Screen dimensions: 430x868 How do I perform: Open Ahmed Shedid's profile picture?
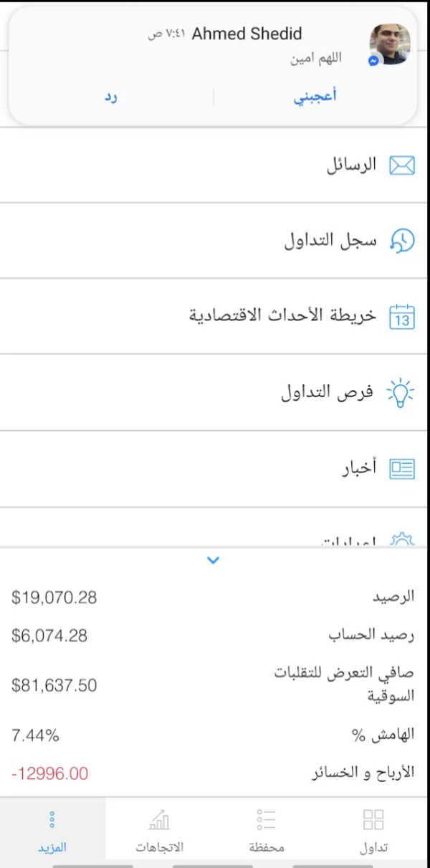point(390,44)
